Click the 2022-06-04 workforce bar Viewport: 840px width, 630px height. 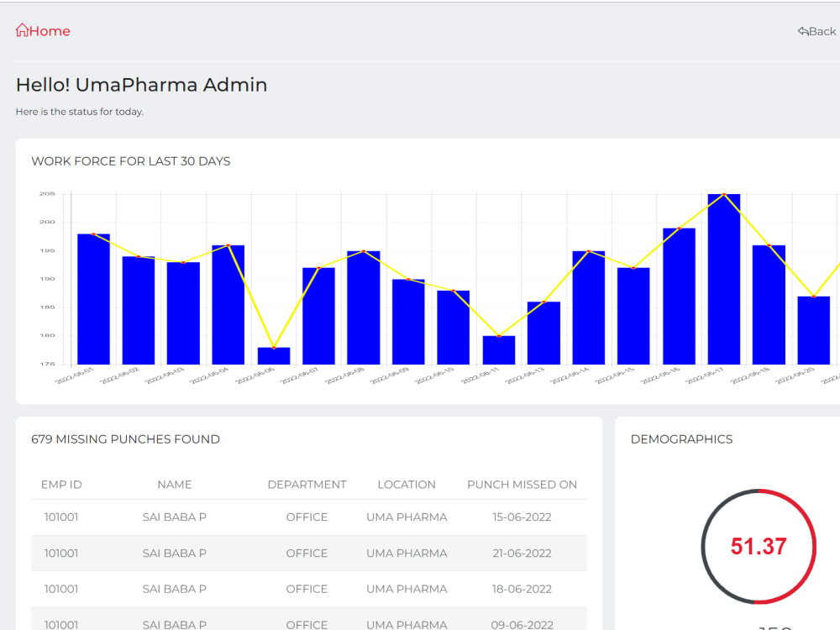coord(228,305)
